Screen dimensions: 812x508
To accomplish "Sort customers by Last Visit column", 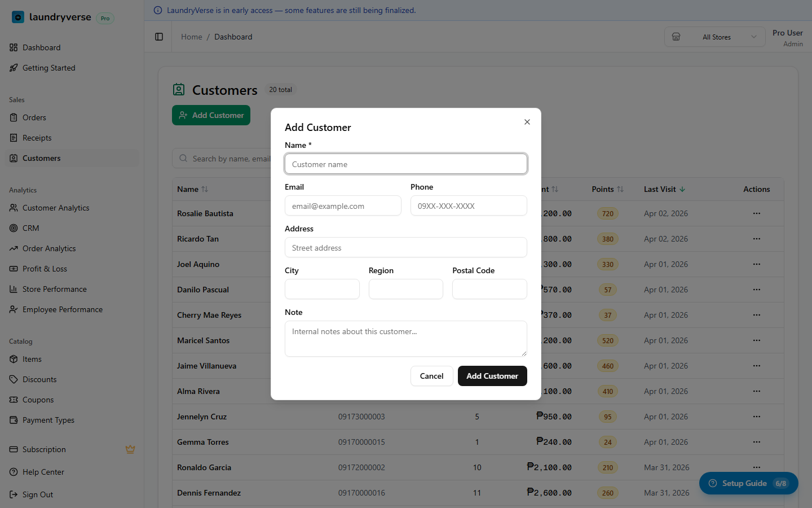I will [x=664, y=189].
